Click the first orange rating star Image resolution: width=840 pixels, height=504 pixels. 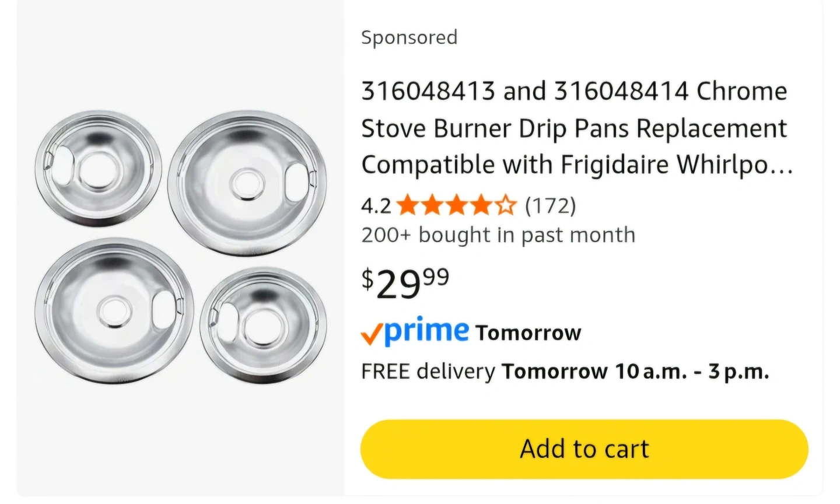click(x=407, y=205)
